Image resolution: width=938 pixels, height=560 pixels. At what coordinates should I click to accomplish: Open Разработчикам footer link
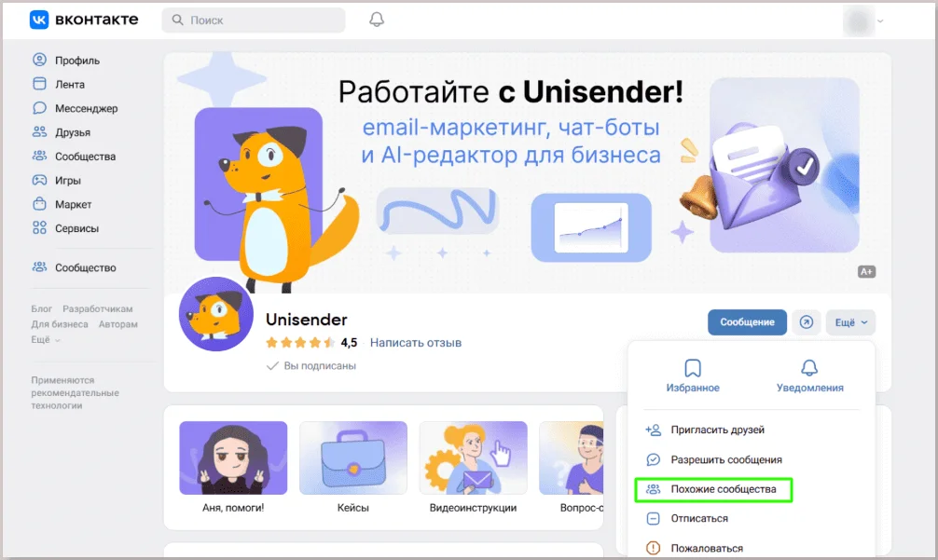[98, 309]
